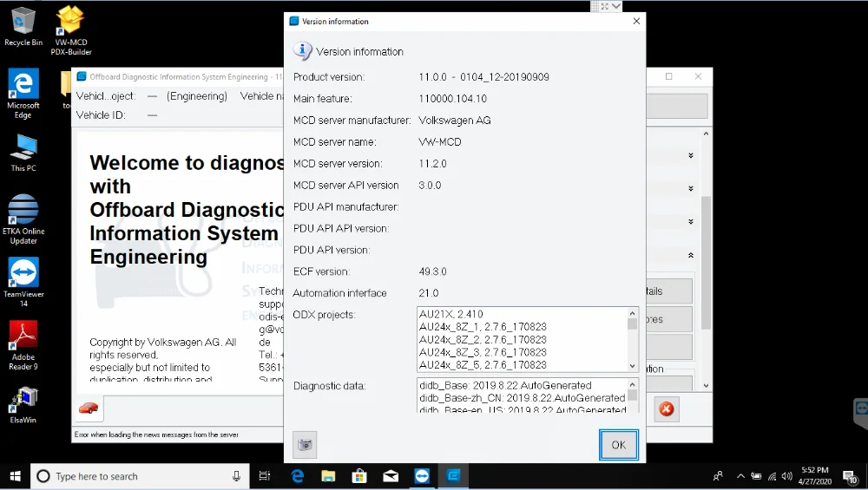The height and width of the screenshot is (490, 868).
Task: Open This PC desktop icon
Action: click(23, 153)
